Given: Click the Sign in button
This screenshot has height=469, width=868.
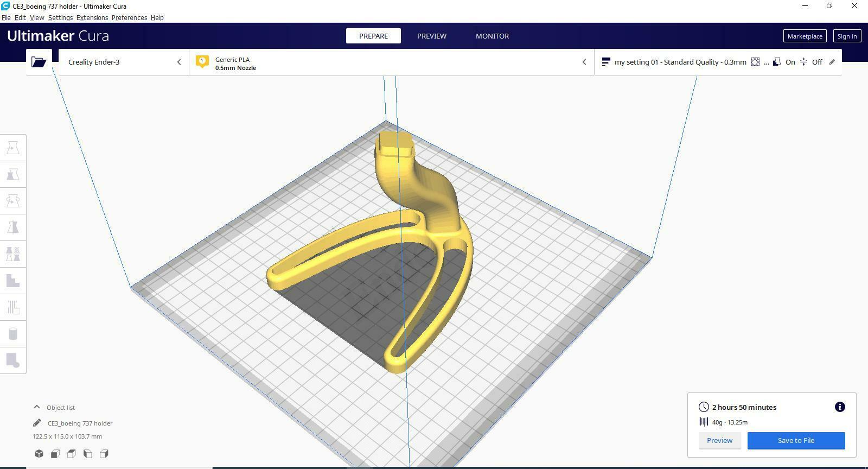Looking at the screenshot, I should coord(847,36).
